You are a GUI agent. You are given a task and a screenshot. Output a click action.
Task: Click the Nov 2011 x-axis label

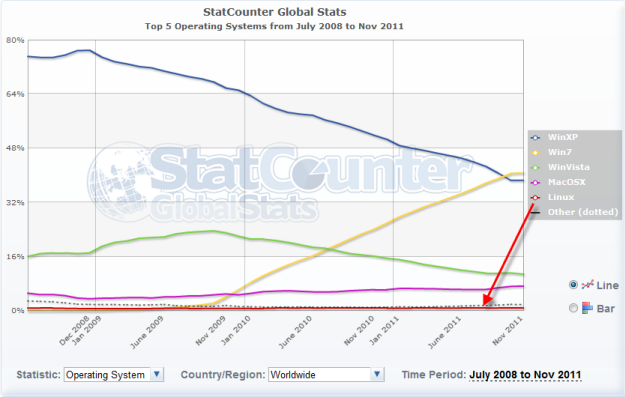pos(507,330)
